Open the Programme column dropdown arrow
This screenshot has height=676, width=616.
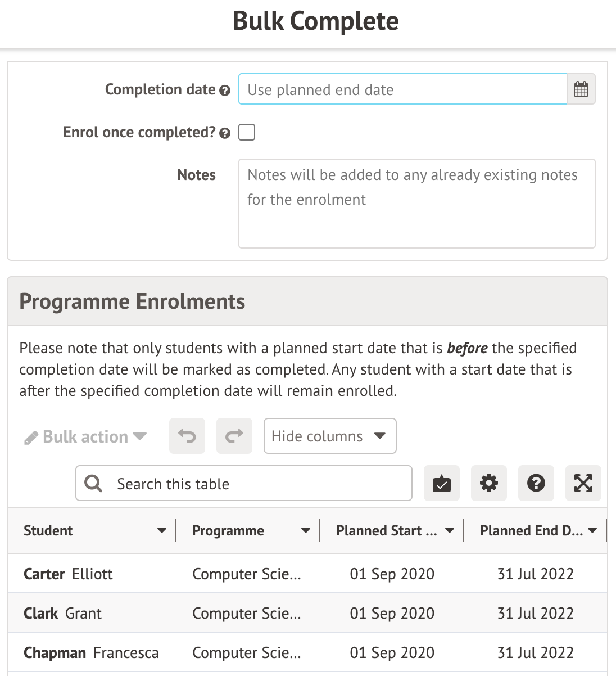(x=306, y=530)
